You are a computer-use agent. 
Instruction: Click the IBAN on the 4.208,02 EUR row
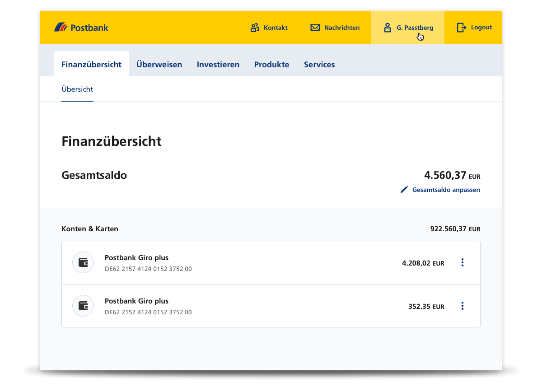148,269
